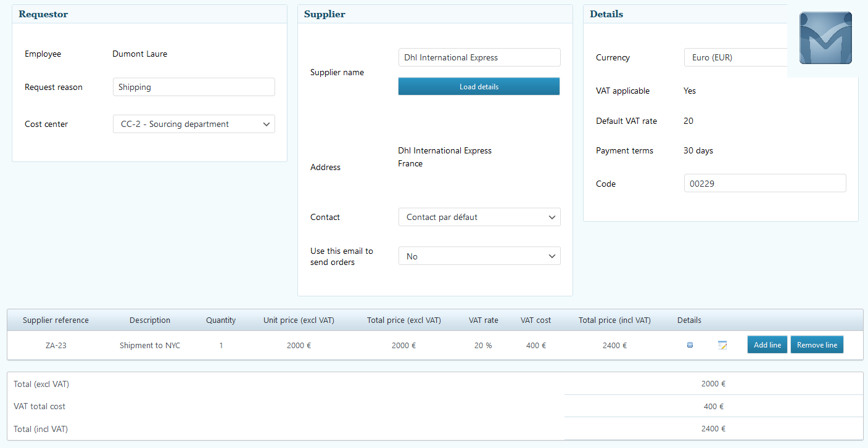
Task: Expand the Contact dropdown
Action: pos(479,217)
